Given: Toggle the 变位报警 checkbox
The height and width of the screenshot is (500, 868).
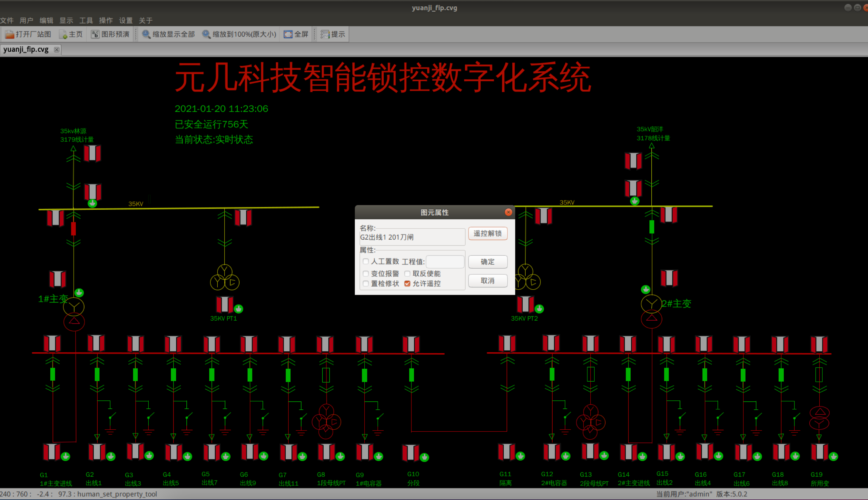Looking at the screenshot, I should pos(366,273).
